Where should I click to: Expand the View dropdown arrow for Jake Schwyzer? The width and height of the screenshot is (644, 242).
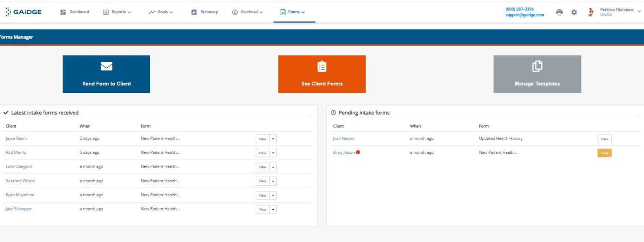(273, 209)
